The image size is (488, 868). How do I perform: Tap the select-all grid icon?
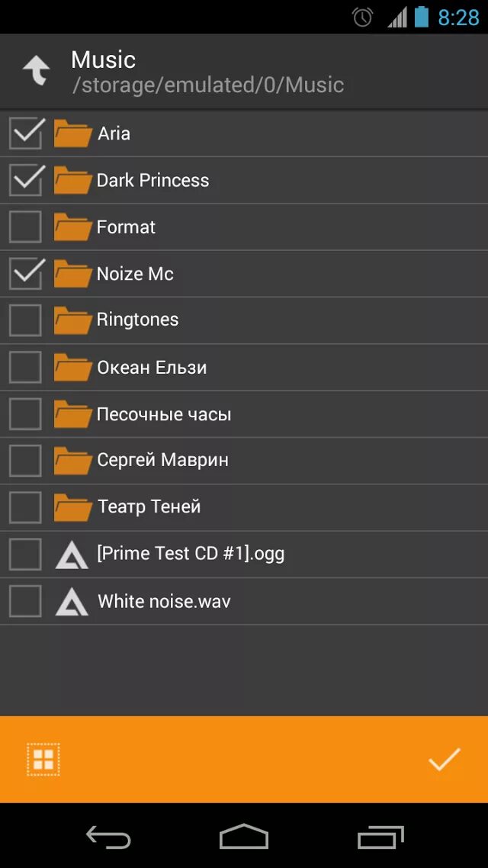click(x=43, y=759)
